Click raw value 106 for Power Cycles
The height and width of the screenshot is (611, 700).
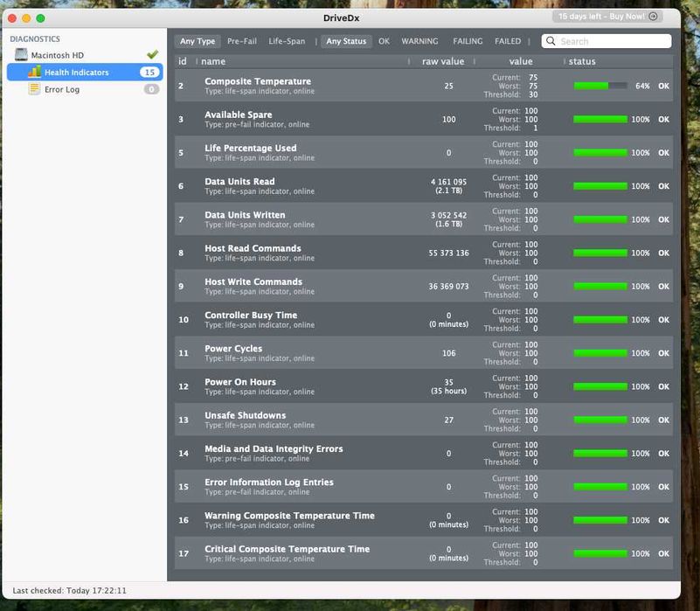pos(448,353)
